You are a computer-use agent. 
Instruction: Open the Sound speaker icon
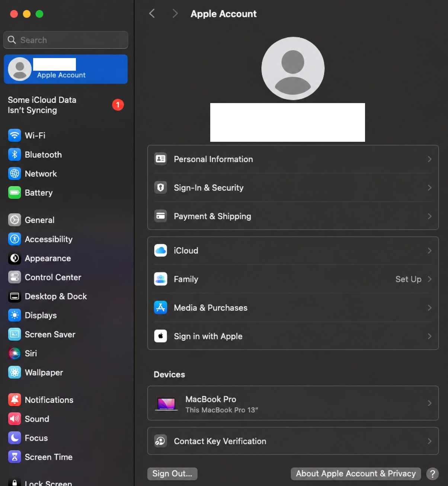coord(15,419)
